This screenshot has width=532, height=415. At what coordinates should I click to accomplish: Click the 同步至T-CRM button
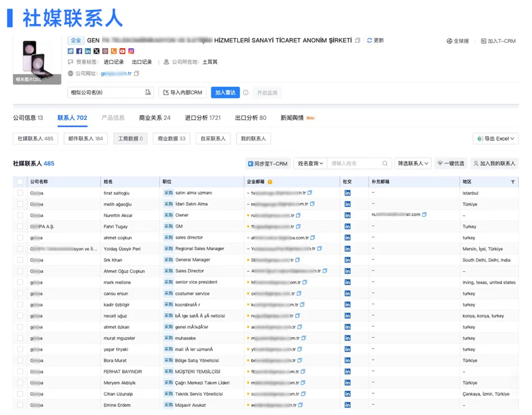(x=267, y=163)
